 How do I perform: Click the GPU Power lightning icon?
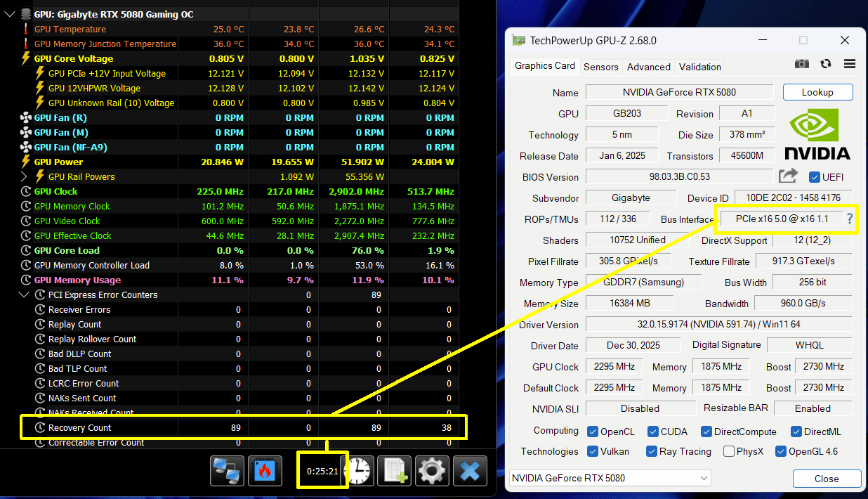(x=26, y=162)
